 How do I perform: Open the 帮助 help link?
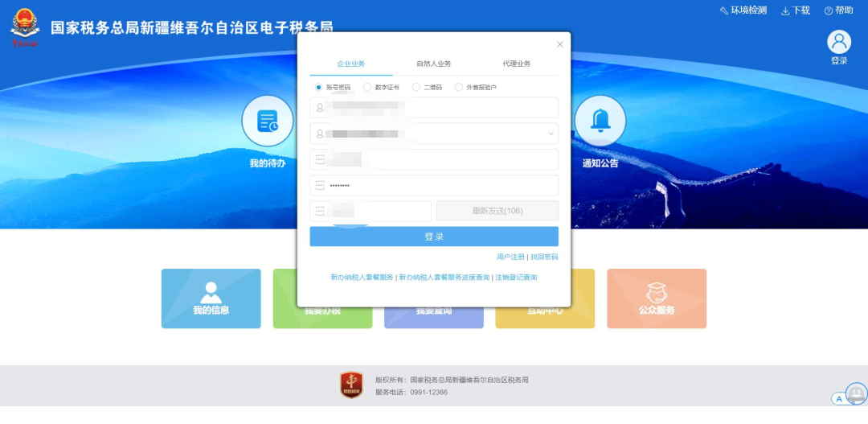pyautogui.click(x=838, y=10)
